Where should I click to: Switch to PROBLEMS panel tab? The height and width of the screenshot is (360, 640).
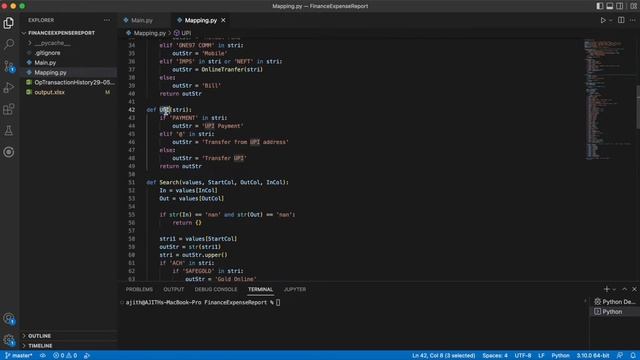pos(139,289)
